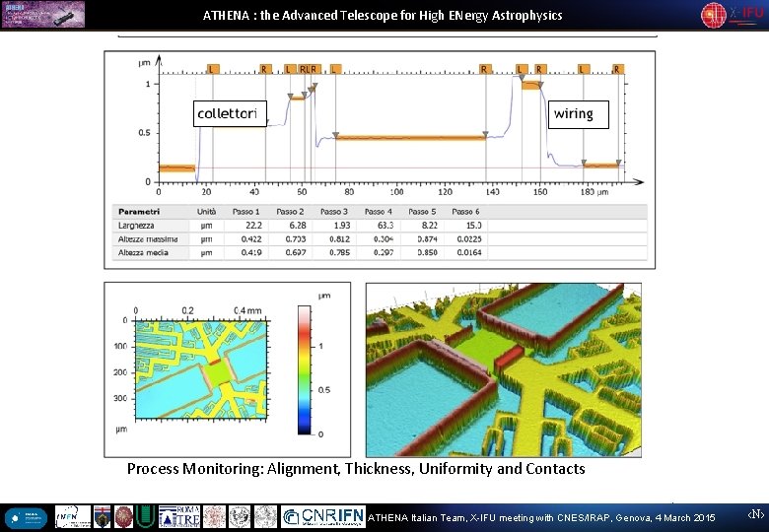Click the 8.22 width cell

[429, 226]
